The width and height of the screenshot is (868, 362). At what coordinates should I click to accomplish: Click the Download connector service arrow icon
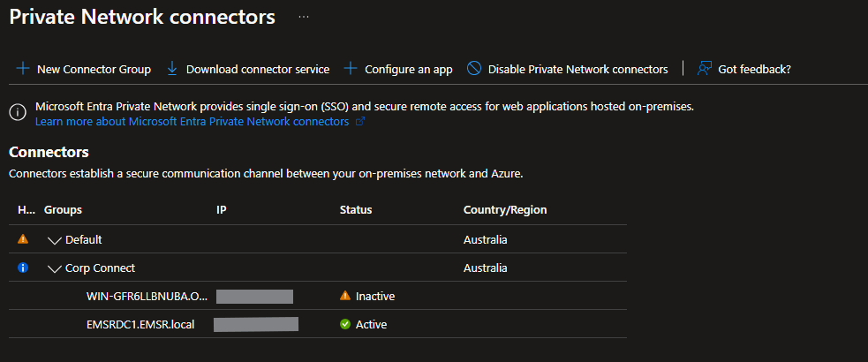point(172,69)
